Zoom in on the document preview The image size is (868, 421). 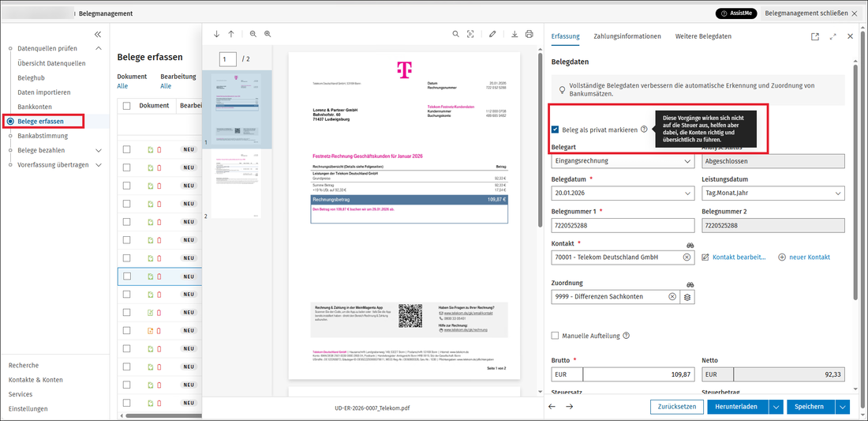pyautogui.click(x=268, y=34)
